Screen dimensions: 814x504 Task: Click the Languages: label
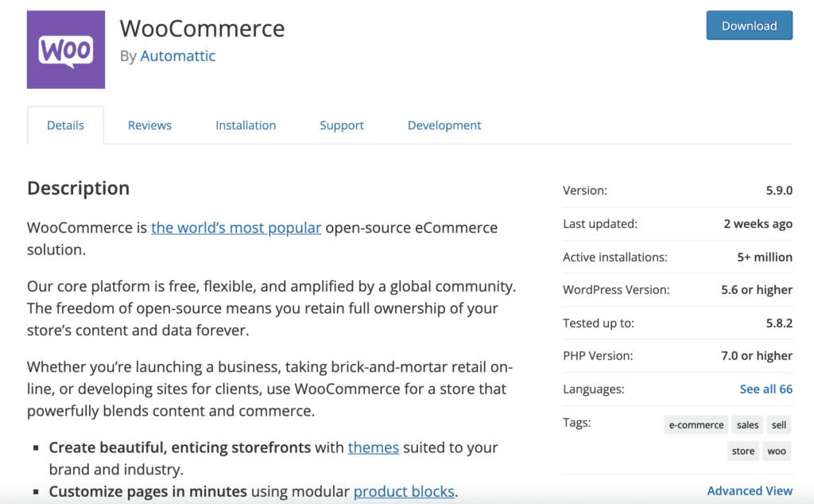click(x=594, y=389)
